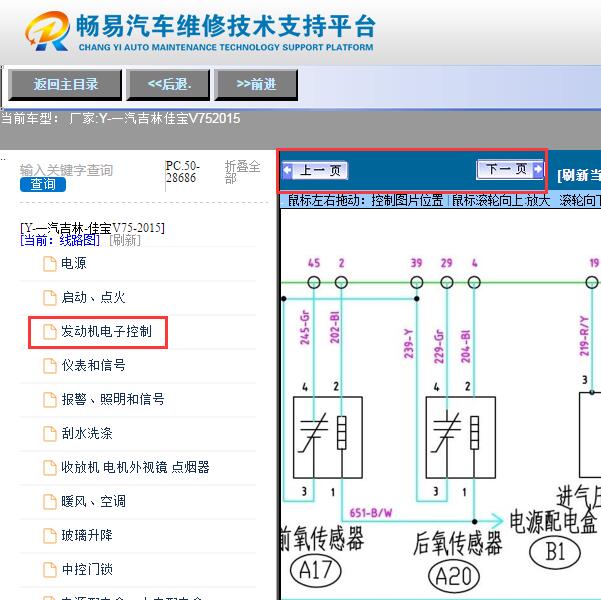601x600 pixels.
Task: Click the document icon beside 刮水洗涤
Action: click(50, 434)
